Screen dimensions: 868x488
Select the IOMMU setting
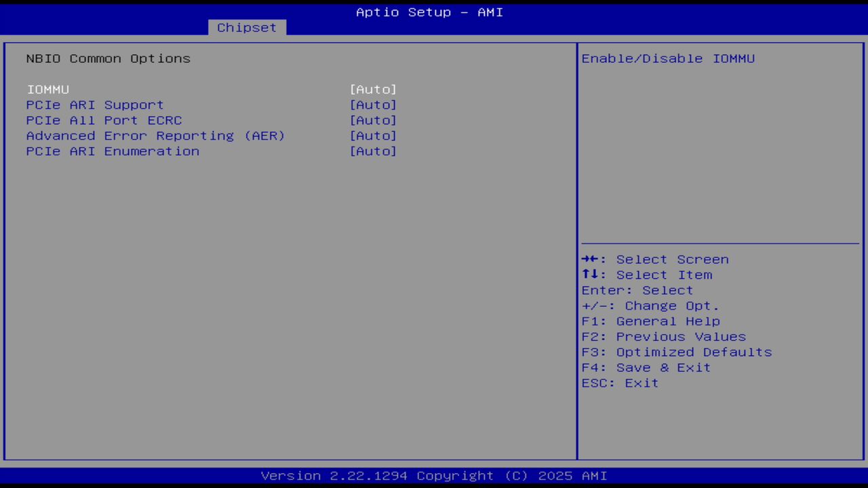coord(47,89)
